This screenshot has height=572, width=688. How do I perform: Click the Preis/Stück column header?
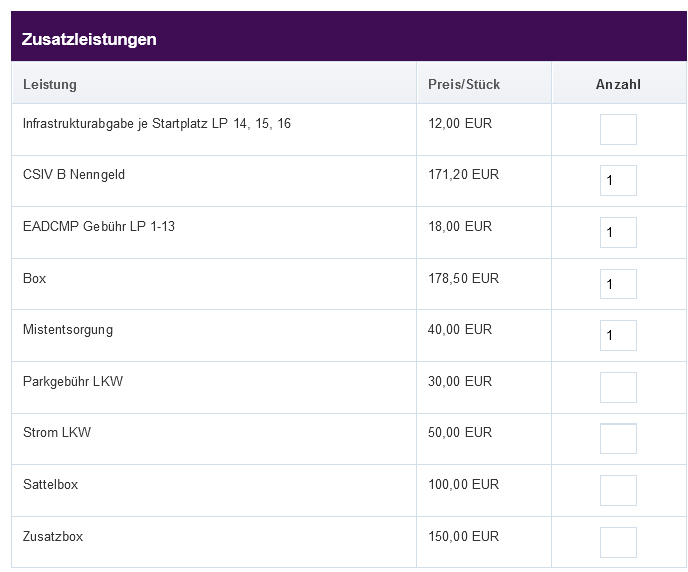tap(464, 84)
